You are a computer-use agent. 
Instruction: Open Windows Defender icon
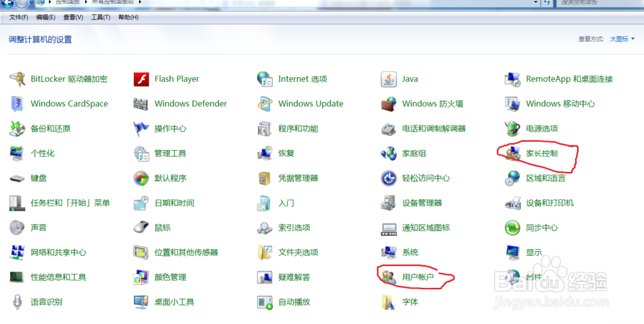click(x=141, y=104)
